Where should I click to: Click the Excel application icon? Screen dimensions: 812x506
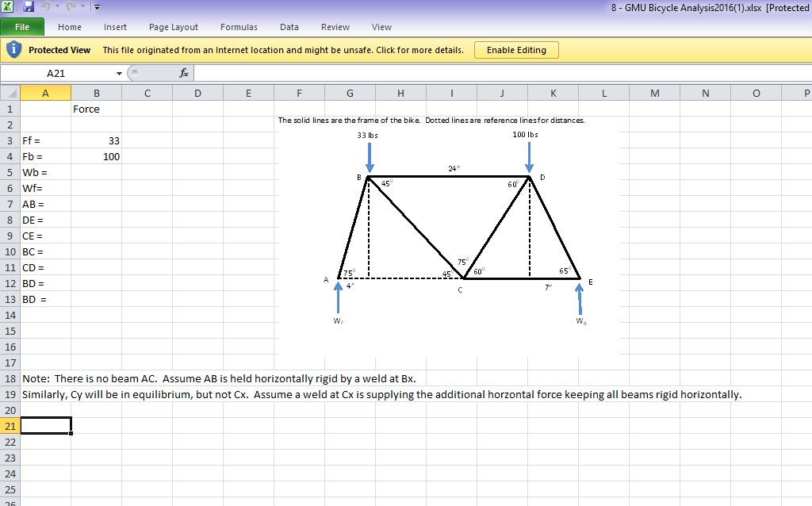(x=7, y=6)
